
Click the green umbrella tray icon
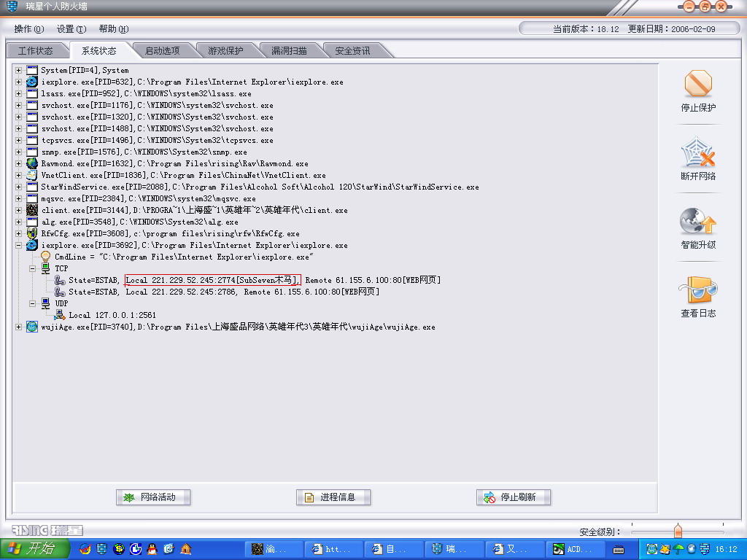click(x=678, y=549)
